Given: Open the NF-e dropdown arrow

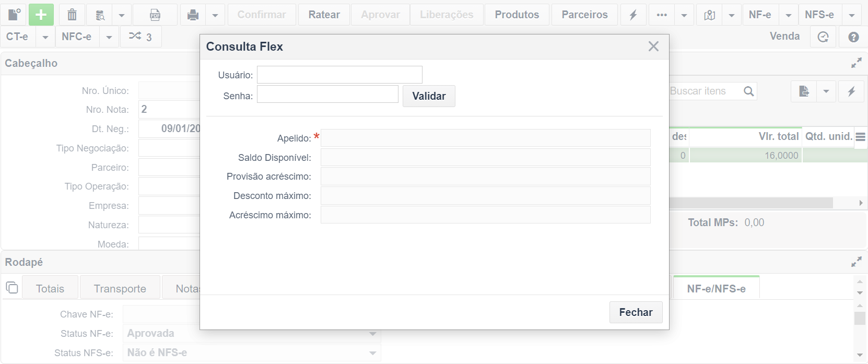Looking at the screenshot, I should tap(789, 15).
